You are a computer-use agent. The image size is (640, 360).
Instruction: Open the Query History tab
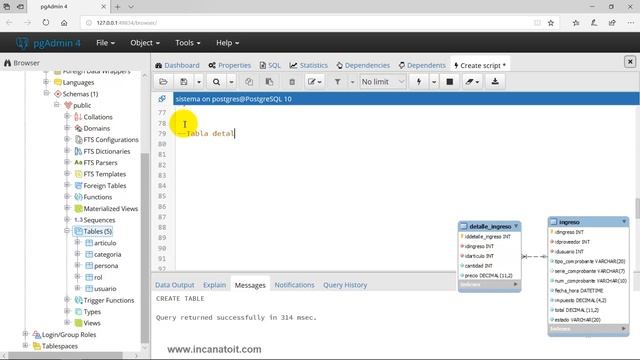345,285
